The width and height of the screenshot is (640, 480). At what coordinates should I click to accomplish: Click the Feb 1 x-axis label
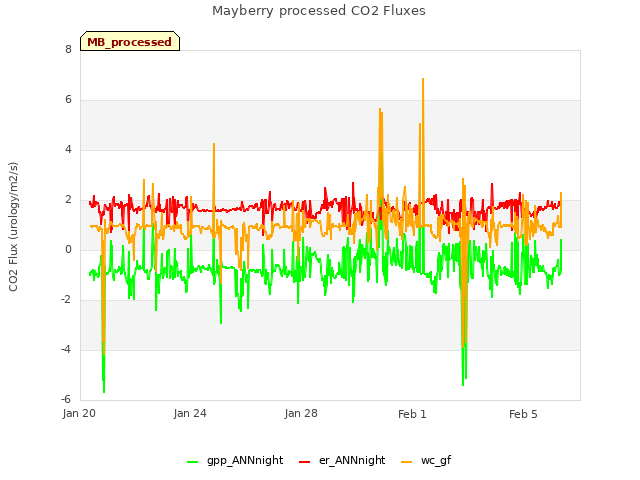coord(412,414)
